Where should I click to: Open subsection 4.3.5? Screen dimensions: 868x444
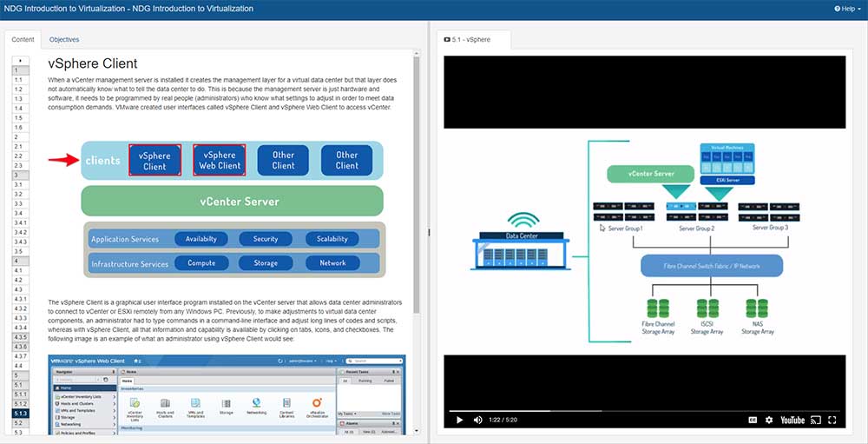click(21, 337)
